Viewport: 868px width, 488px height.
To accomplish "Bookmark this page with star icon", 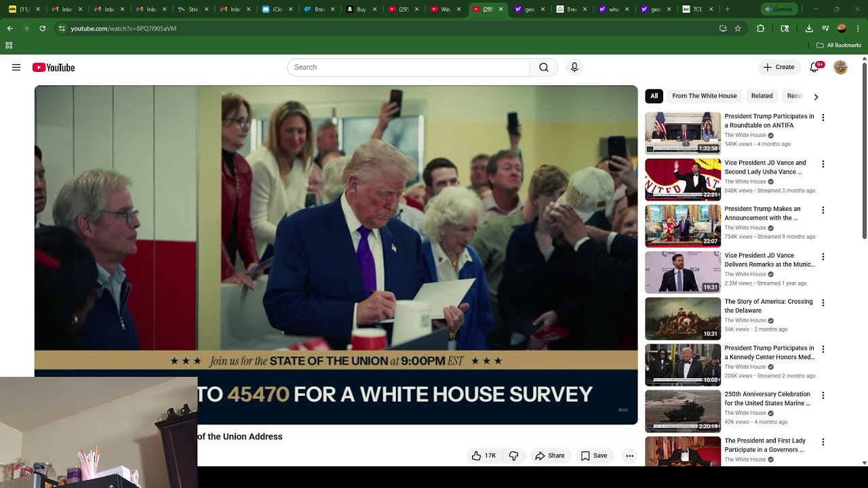I will pos(738,28).
